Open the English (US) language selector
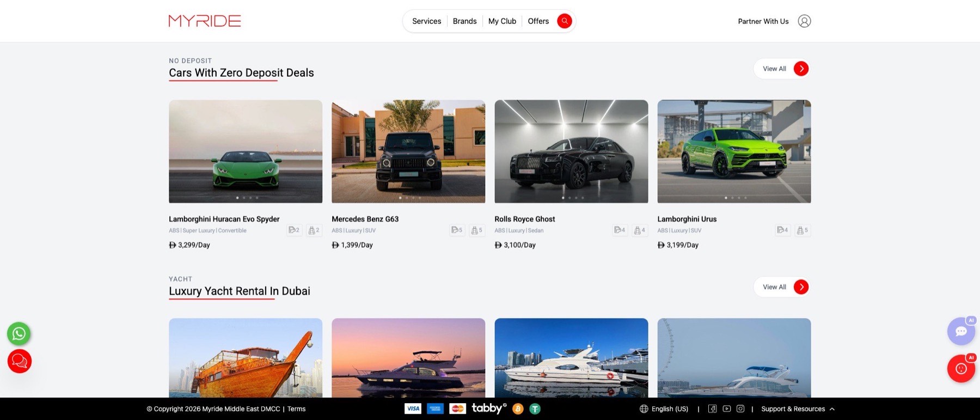The height and width of the screenshot is (420, 980). pos(664,409)
